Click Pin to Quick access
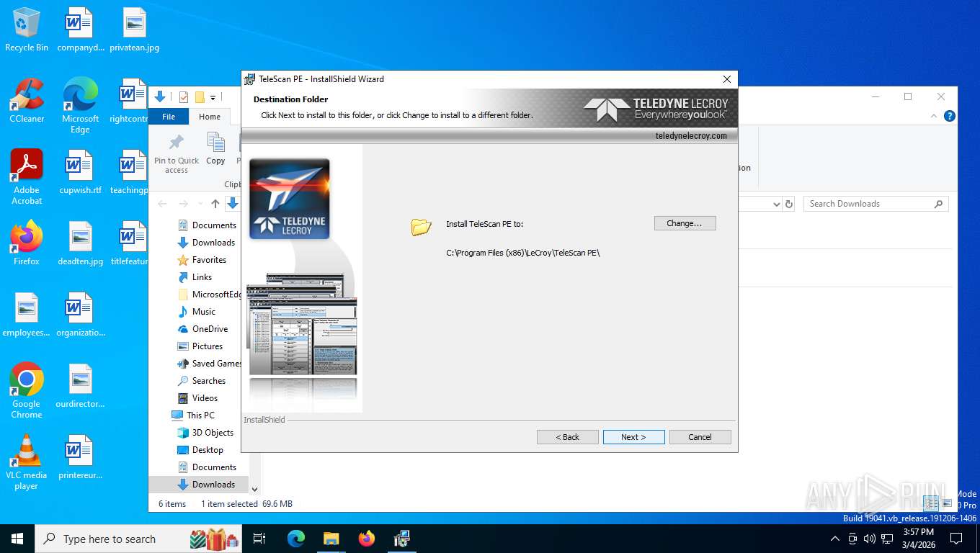Screen dimensions: 980x553 177,153
